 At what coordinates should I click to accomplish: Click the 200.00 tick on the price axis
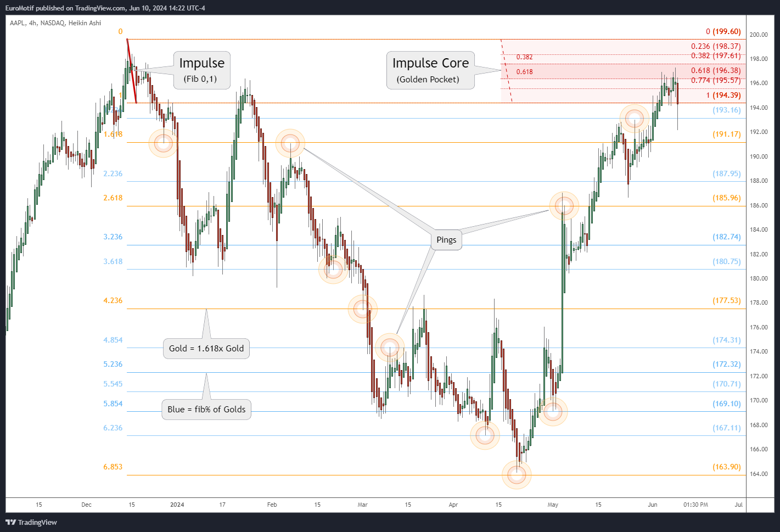pos(759,35)
